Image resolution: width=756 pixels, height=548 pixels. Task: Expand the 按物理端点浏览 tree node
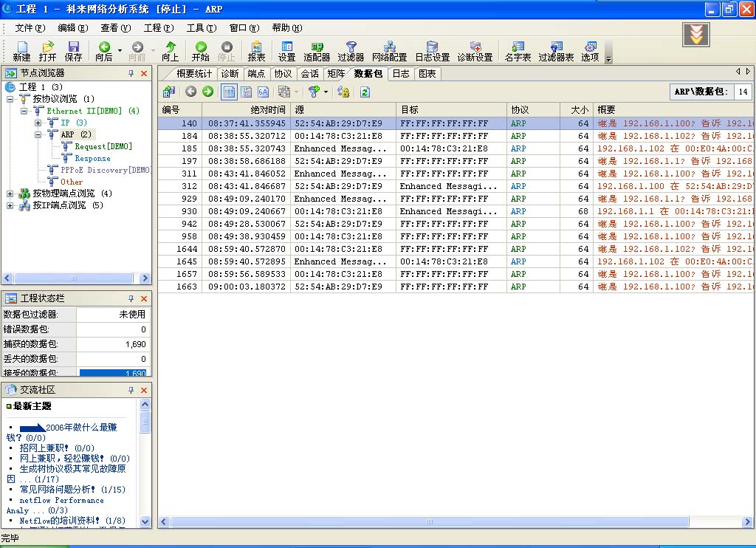click(10, 193)
